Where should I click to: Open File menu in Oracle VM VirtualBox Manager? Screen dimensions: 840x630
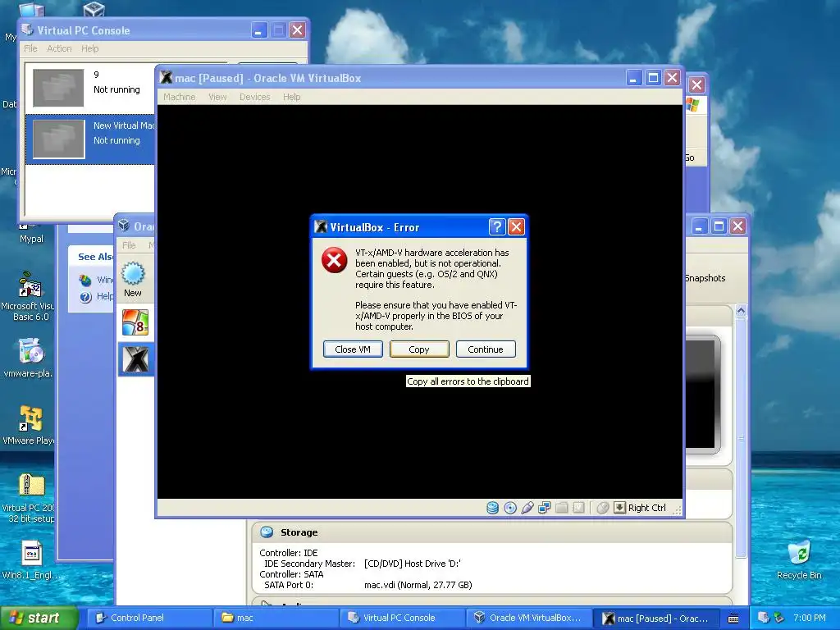point(129,245)
